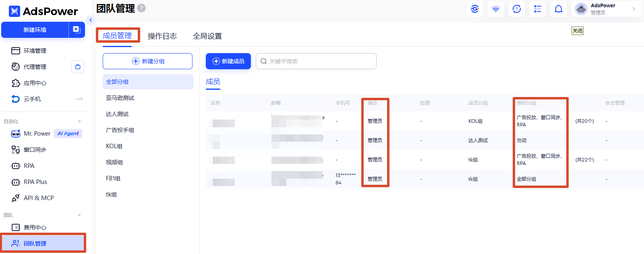Switch to the 成员管理 tab

click(x=117, y=36)
